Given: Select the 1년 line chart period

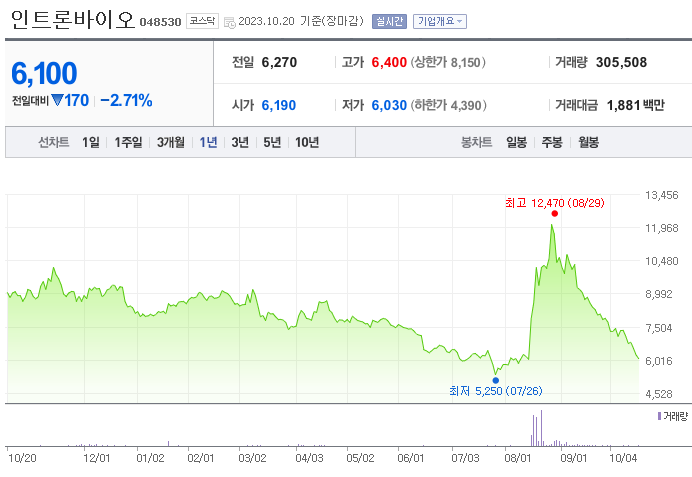Looking at the screenshot, I should pos(208,142).
